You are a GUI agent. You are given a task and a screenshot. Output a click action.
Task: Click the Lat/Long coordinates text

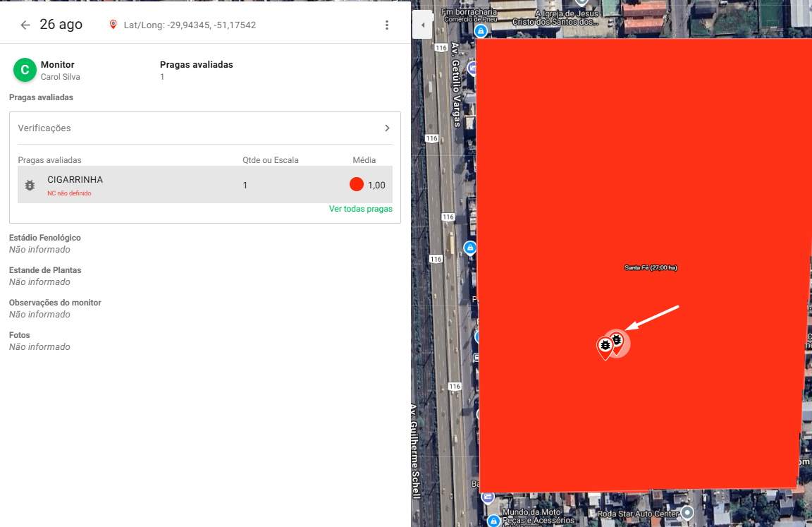[190, 25]
